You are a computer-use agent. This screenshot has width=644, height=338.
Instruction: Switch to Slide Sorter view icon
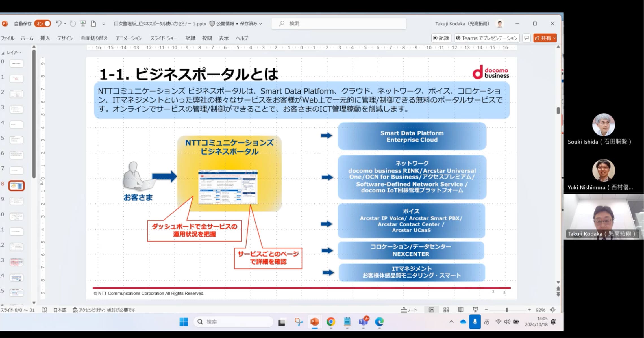446,310
